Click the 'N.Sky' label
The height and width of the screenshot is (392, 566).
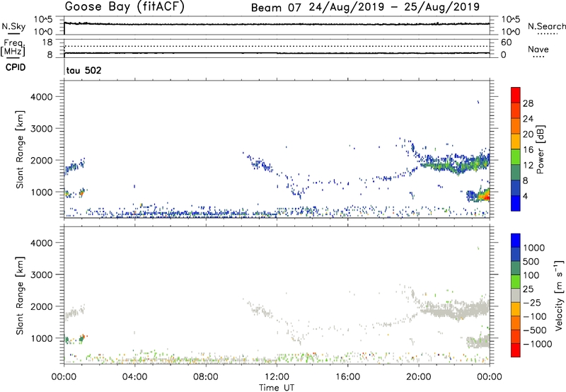pos(13,27)
